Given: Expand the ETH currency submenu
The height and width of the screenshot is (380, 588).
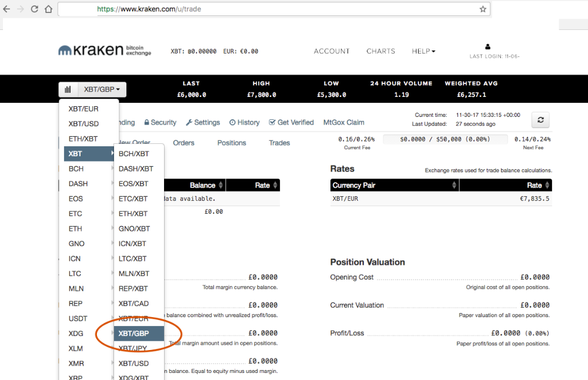Looking at the screenshot, I should [x=89, y=229].
